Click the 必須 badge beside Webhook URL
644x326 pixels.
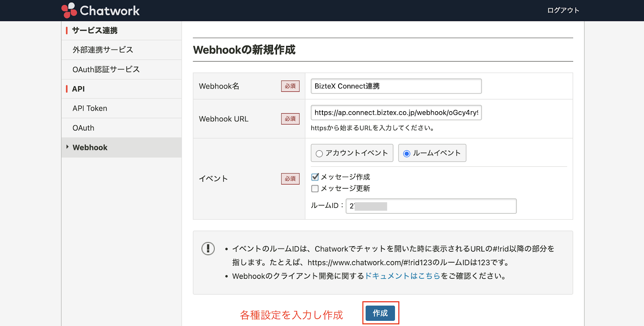pyautogui.click(x=290, y=119)
